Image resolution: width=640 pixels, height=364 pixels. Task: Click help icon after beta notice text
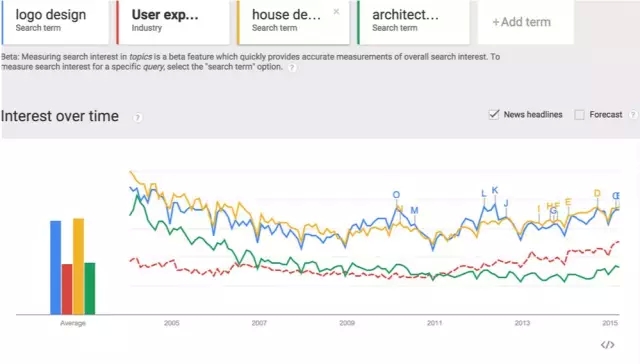(292, 68)
